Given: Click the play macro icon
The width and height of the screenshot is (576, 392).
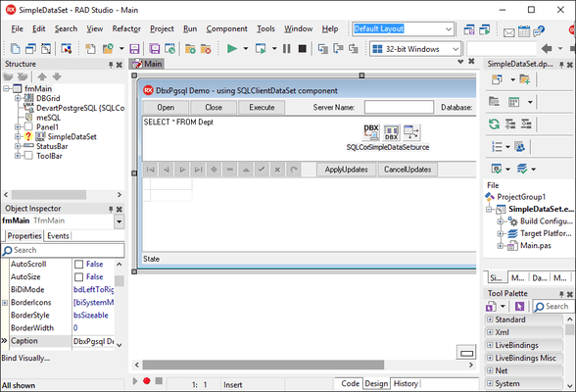Looking at the screenshot, I should click(135, 381).
